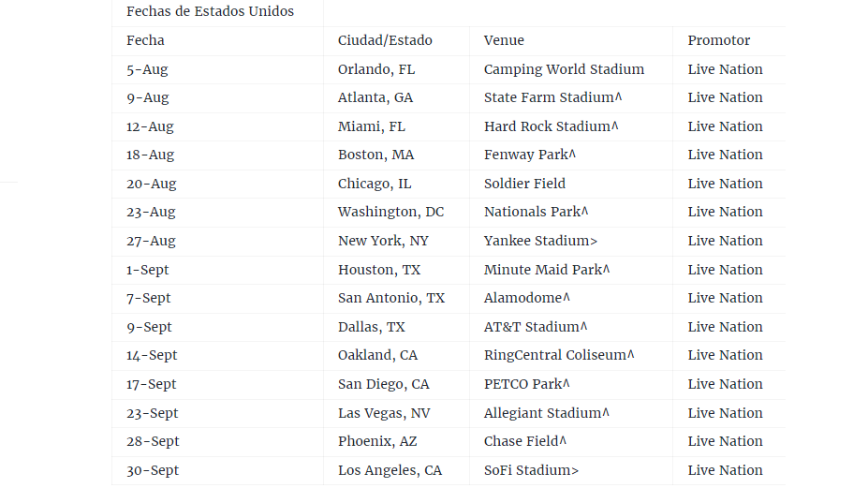The width and height of the screenshot is (868, 488).
Task: Select the 'Oakland, CA' city cell
Action: click(377, 355)
